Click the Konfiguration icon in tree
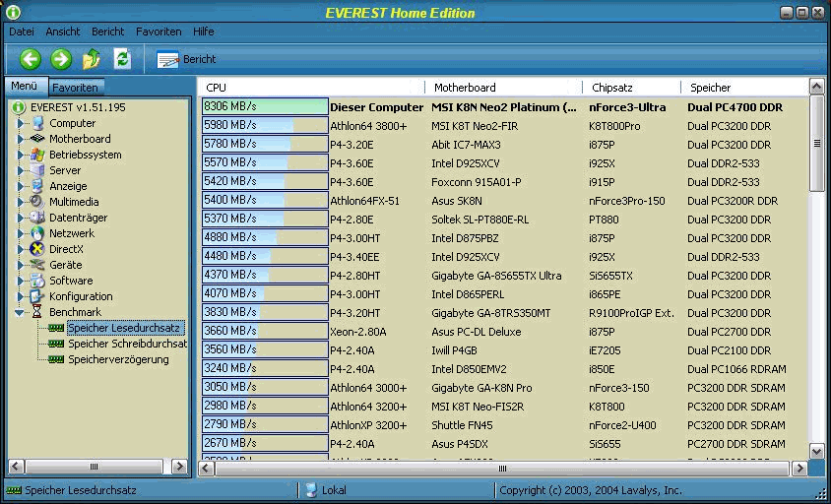Viewport: 831px width, 504px height. coord(37,295)
